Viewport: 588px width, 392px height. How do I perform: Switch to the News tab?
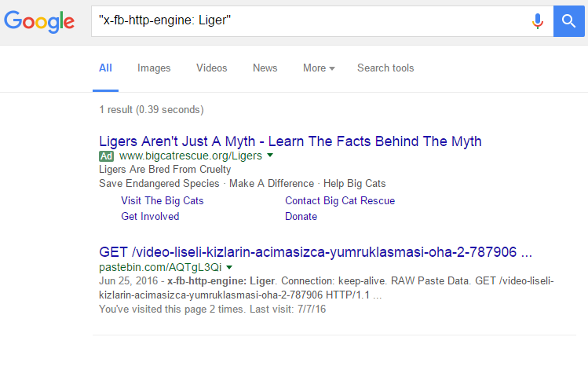pyautogui.click(x=265, y=68)
